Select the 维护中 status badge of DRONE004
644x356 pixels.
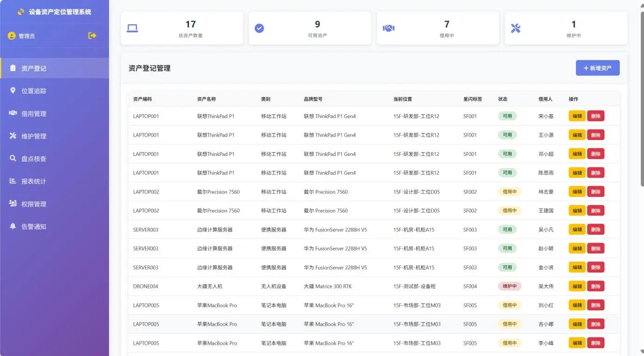(x=509, y=286)
